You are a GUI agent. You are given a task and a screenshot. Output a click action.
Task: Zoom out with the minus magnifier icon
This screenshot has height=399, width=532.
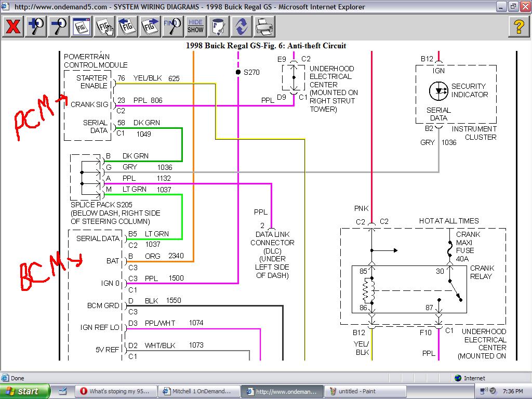point(59,26)
